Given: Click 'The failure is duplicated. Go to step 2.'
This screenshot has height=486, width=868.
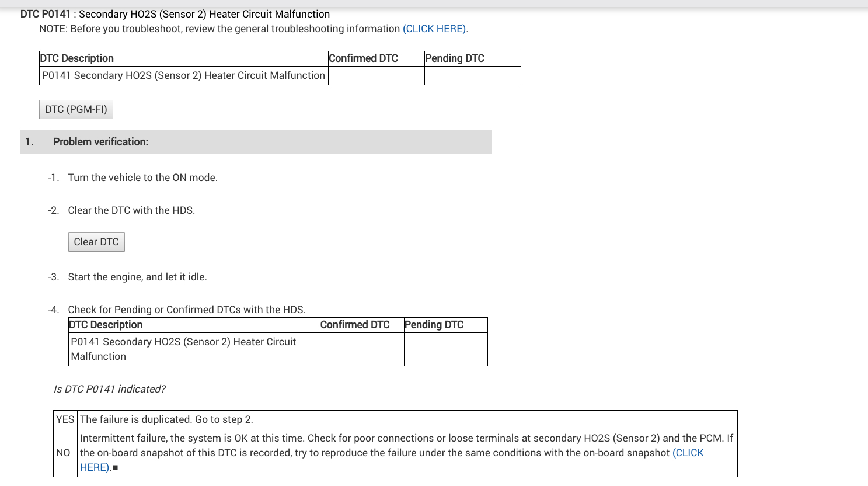Looking at the screenshot, I should [166, 419].
